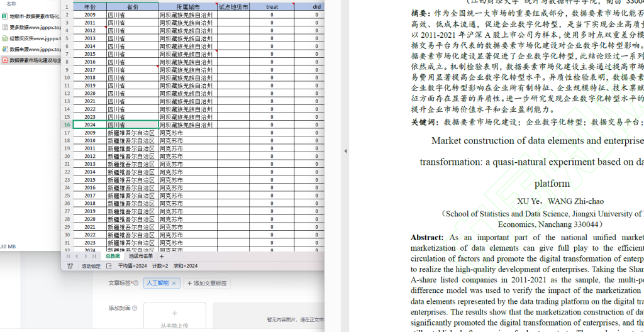Click author names XU Ye, WANG Zhi-chao in PDF
Viewport: 644px width, 332px height.
point(560,201)
